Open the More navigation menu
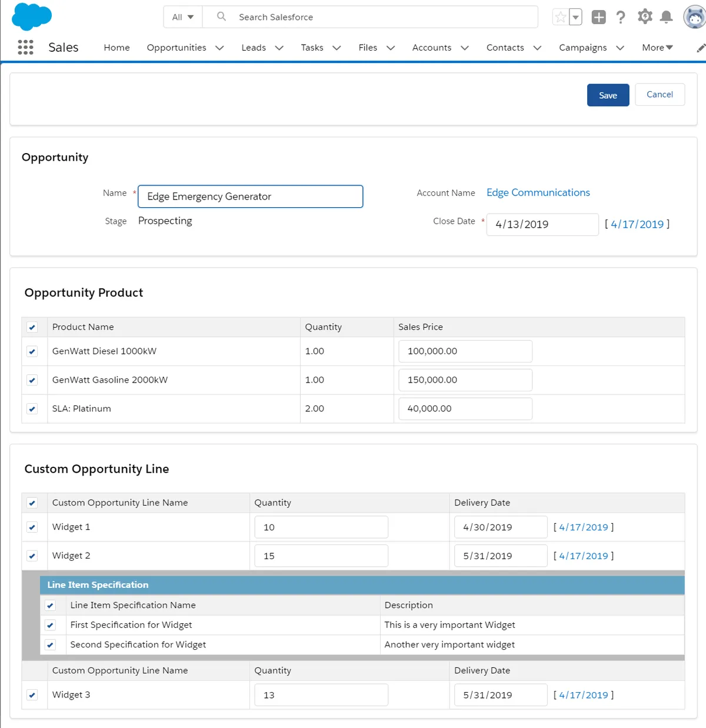Screen dimensions: 706x728 click(x=657, y=48)
